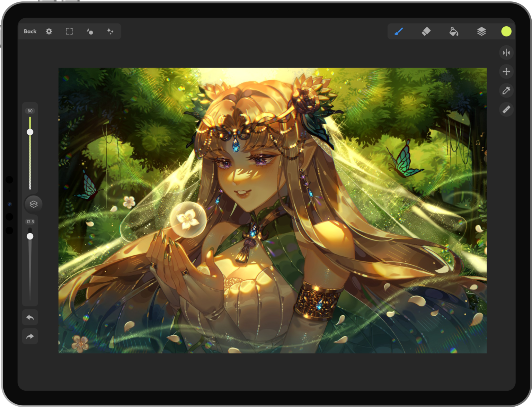Activate the Eyedropper tool
This screenshot has width=532, height=407.
507,91
